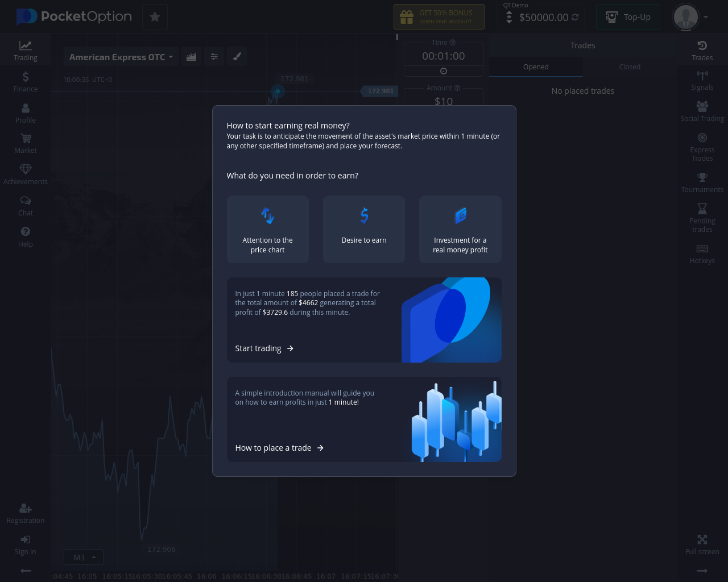The width and height of the screenshot is (728, 582).
Task: Expand the American Express OTC asset dropdown
Action: coord(121,57)
